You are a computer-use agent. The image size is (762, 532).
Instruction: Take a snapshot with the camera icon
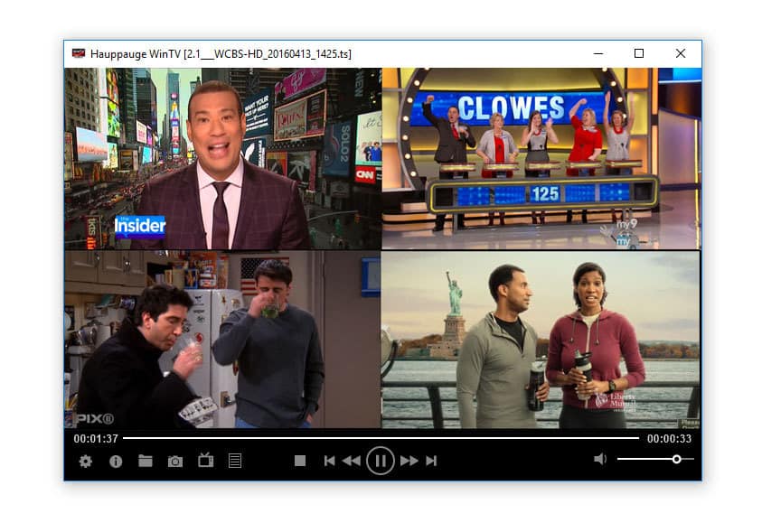click(175, 462)
